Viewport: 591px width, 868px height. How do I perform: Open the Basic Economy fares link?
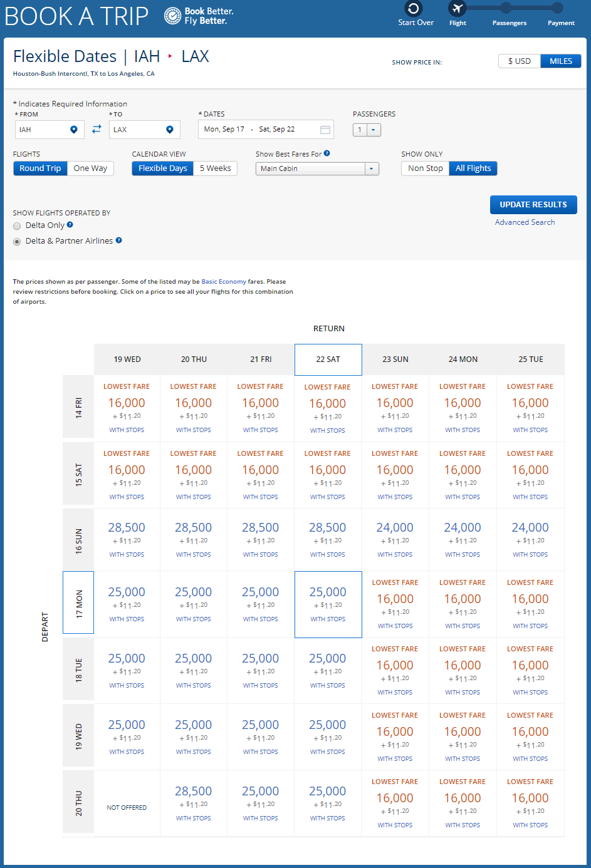[223, 282]
